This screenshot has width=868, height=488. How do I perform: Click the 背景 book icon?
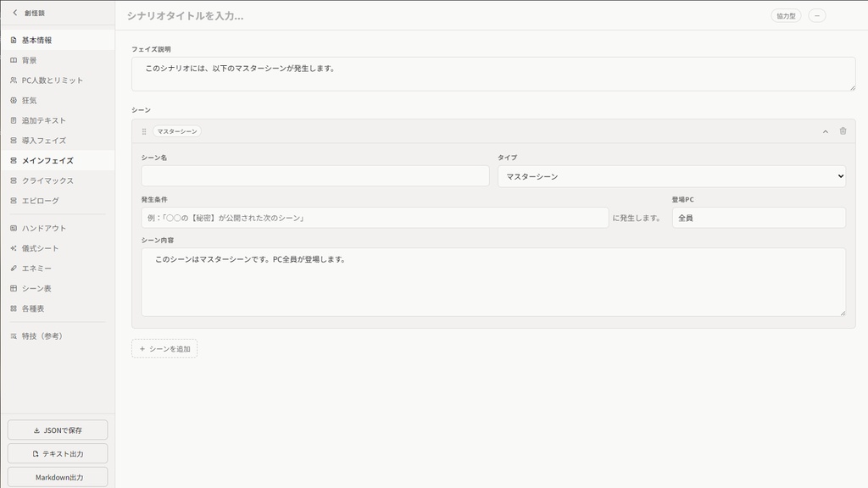pos(14,60)
